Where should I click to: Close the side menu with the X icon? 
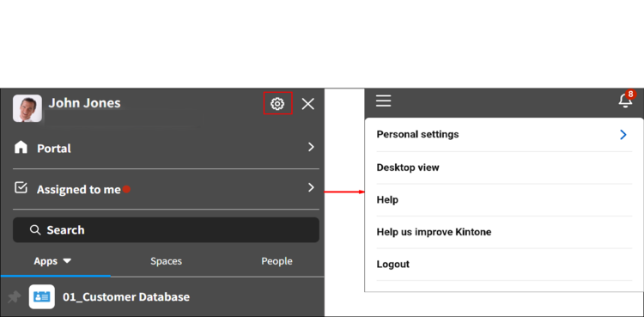click(x=307, y=104)
